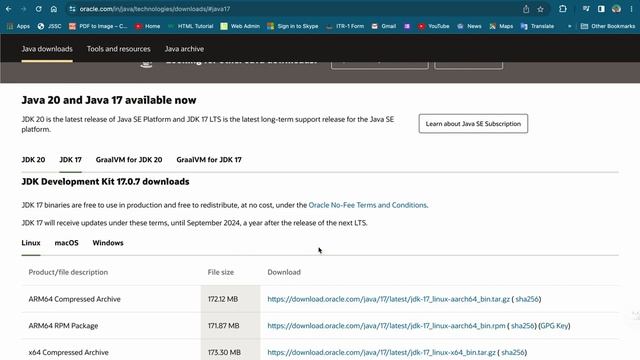Open the News bookmark
Screen dimensions: 640x360
pyautogui.click(x=469, y=26)
